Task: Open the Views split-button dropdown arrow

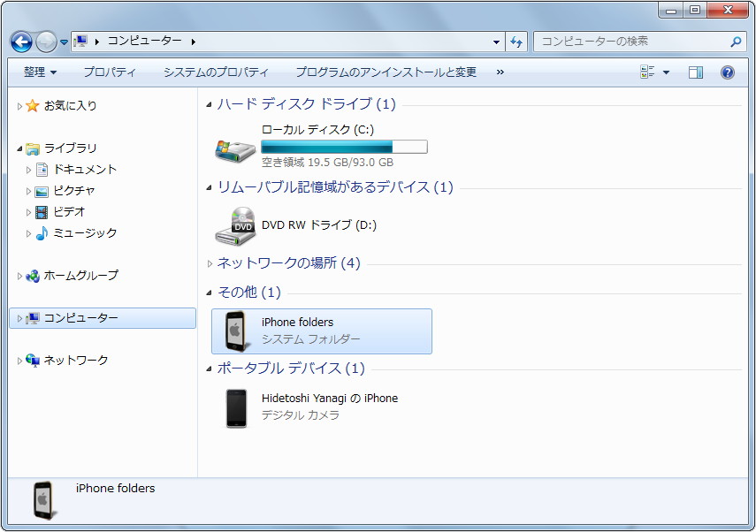Action: tap(665, 72)
